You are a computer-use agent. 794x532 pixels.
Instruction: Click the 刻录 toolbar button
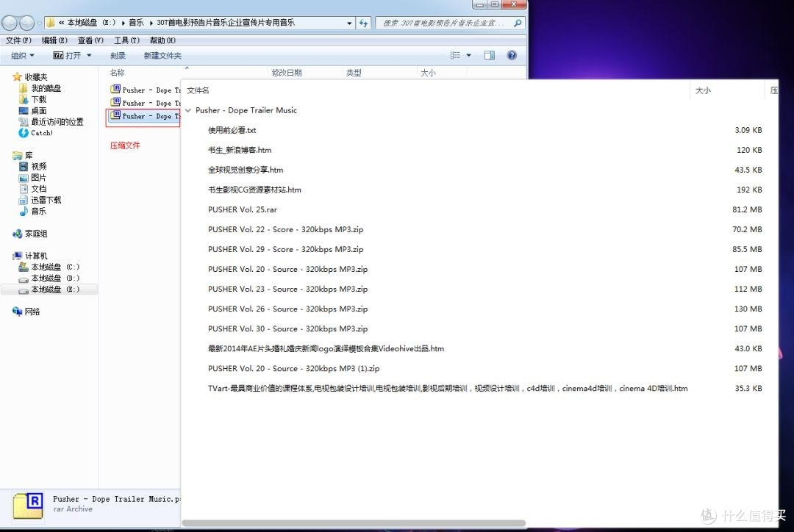click(118, 55)
